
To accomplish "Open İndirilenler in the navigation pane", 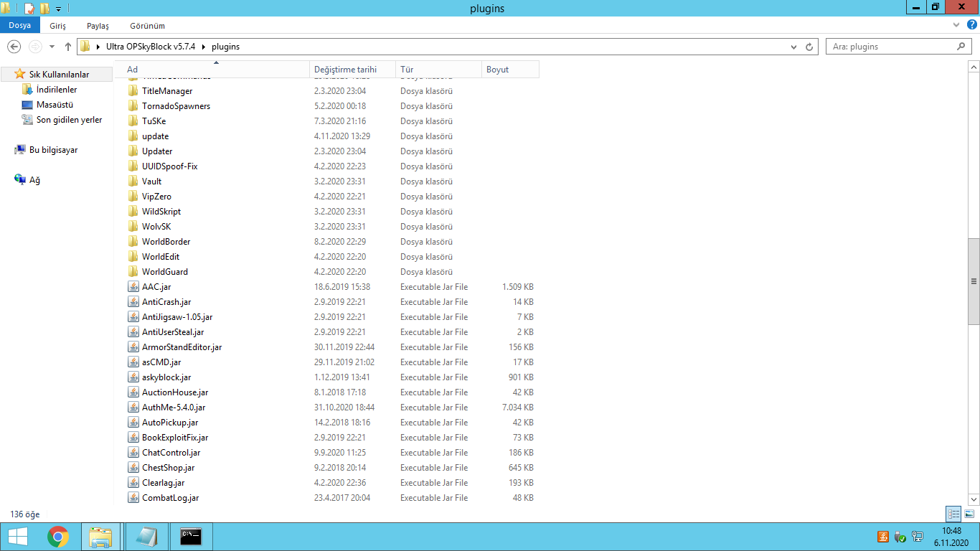I will pyautogui.click(x=57, y=90).
